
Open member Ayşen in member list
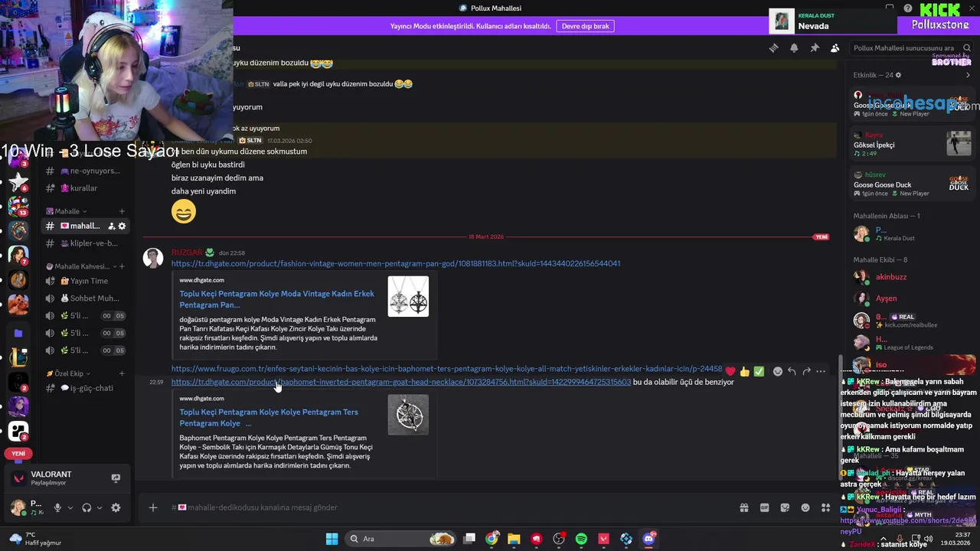tap(886, 298)
